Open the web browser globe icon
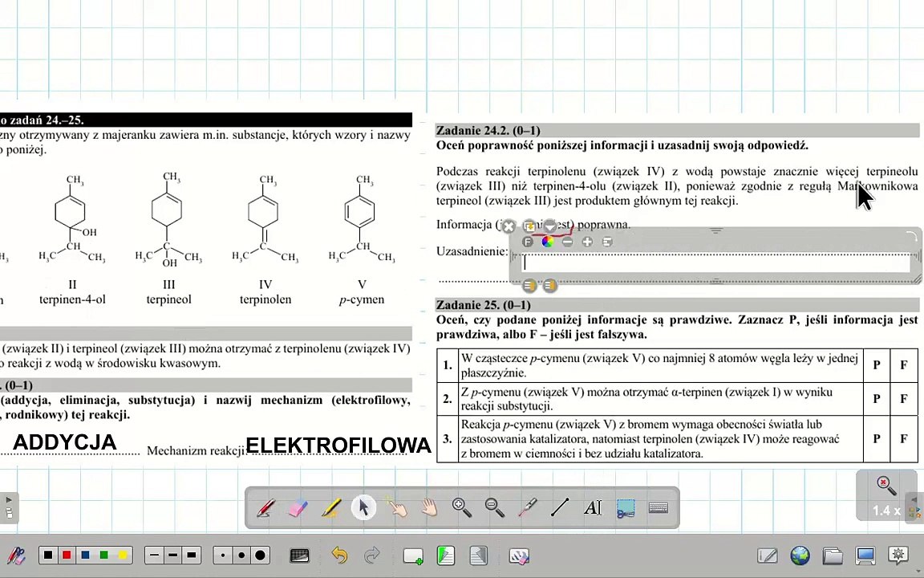 click(x=800, y=556)
